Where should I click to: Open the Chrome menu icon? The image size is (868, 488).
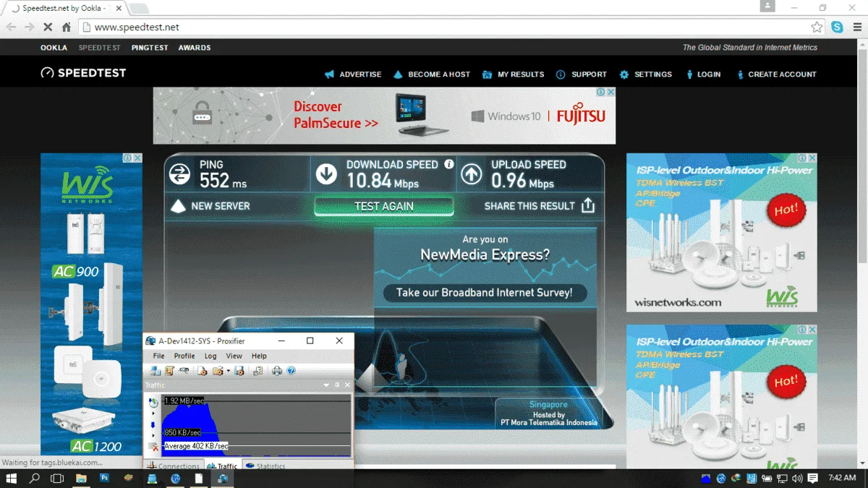pos(856,27)
